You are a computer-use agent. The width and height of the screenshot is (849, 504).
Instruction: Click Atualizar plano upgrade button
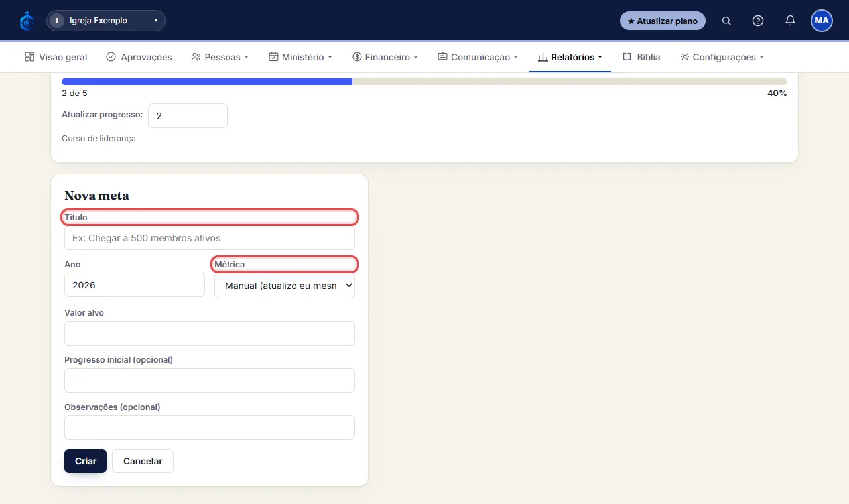pos(663,21)
